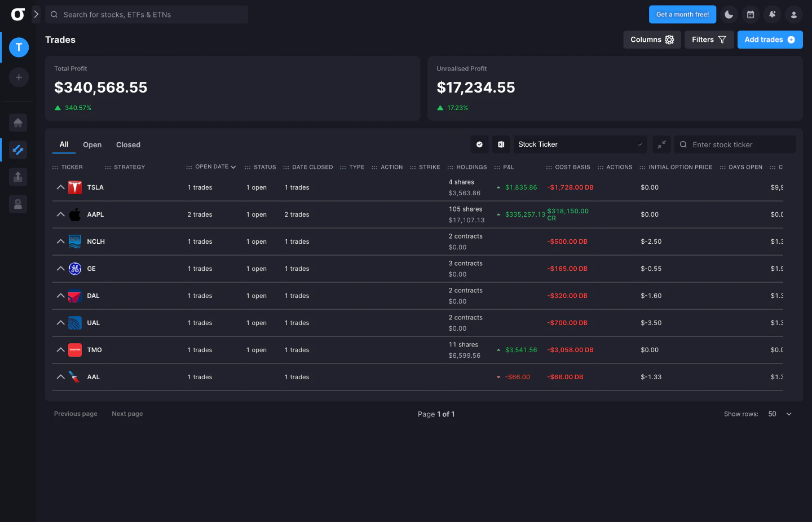This screenshot has height=522, width=812.
Task: Open the Filters panel
Action: 709,40
